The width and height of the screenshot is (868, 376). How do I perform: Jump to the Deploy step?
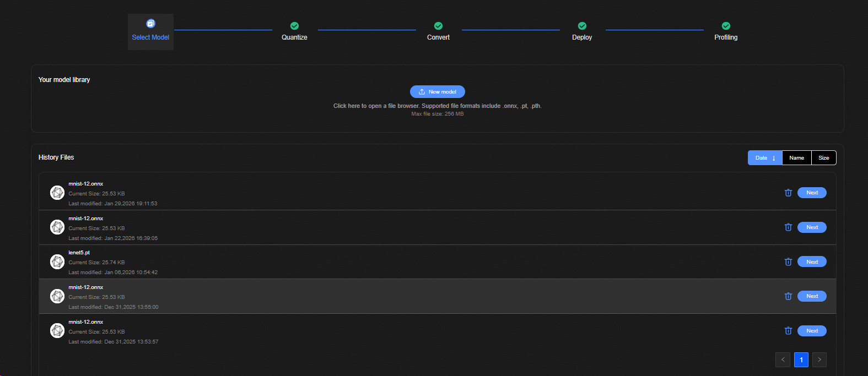[x=582, y=31]
